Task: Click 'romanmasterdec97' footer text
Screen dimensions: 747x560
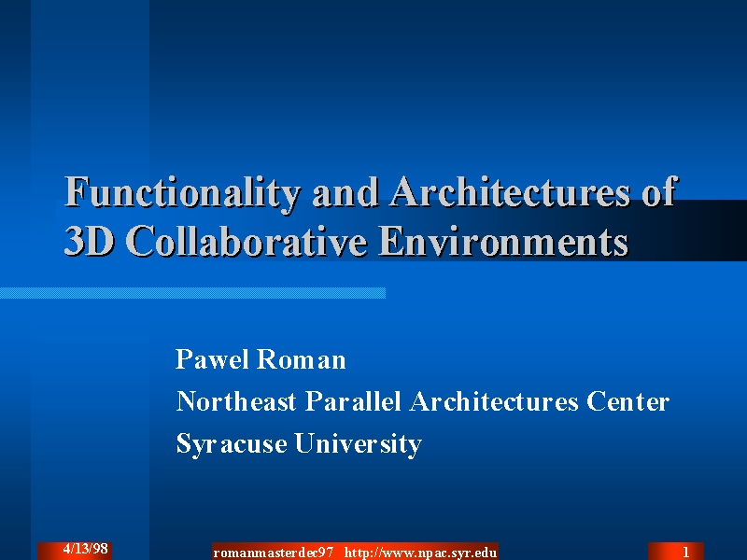Action: pyautogui.click(x=274, y=553)
